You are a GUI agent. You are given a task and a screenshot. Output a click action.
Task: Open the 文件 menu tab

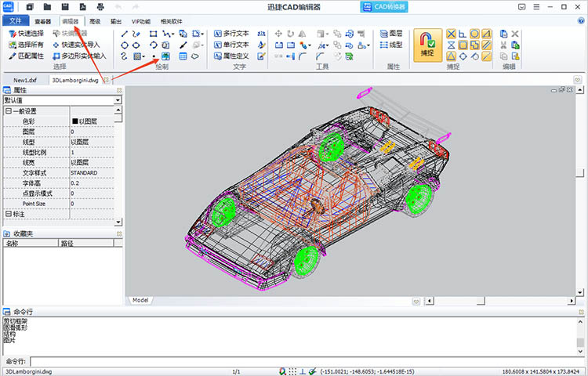click(x=16, y=20)
